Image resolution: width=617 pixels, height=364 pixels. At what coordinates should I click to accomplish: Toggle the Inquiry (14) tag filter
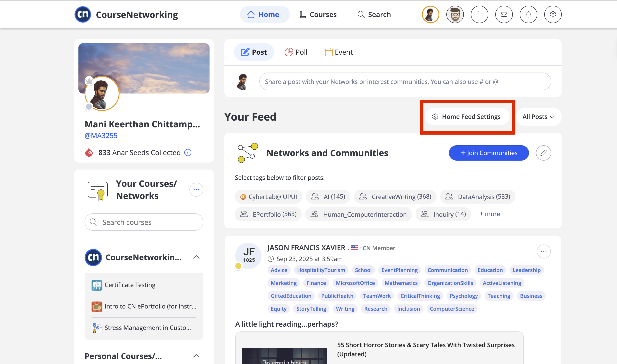tap(443, 214)
